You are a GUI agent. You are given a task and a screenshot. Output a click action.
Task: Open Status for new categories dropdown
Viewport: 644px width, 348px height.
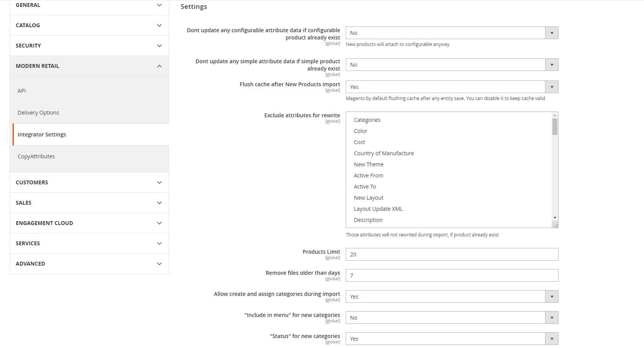[x=452, y=339]
